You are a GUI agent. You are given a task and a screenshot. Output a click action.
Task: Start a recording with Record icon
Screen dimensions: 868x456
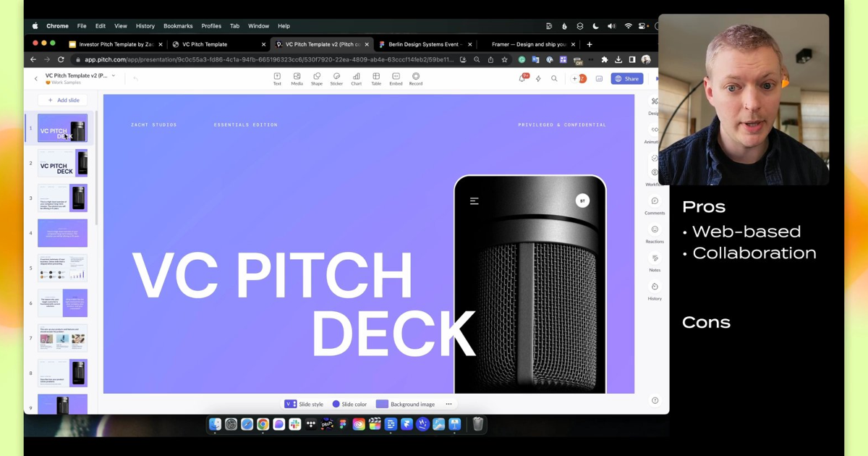416,78
